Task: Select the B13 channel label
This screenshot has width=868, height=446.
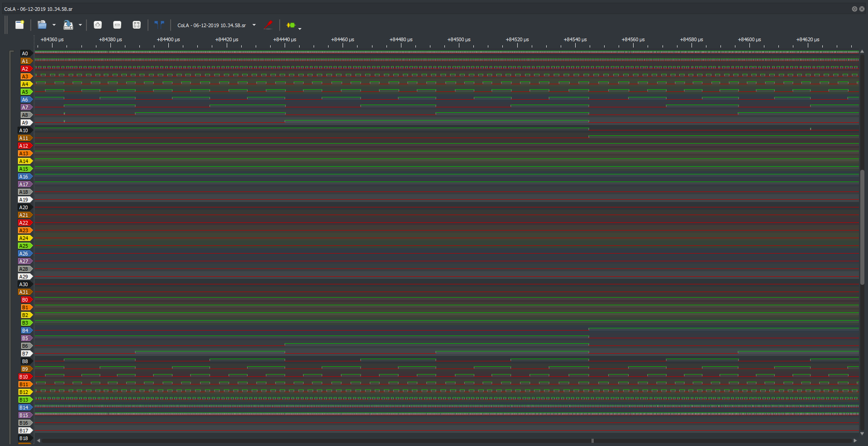Action: 25,400
